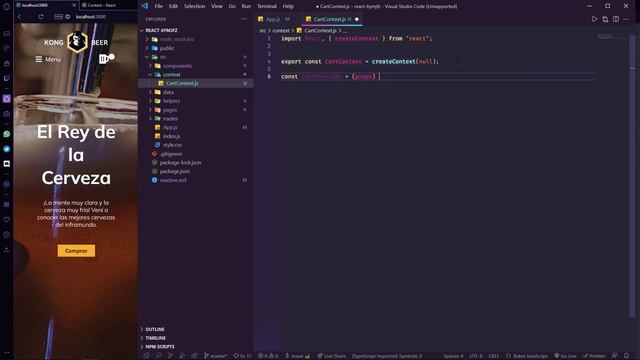Open the Go menu
Image resolution: width=640 pixels, height=360 pixels.
click(232, 6)
